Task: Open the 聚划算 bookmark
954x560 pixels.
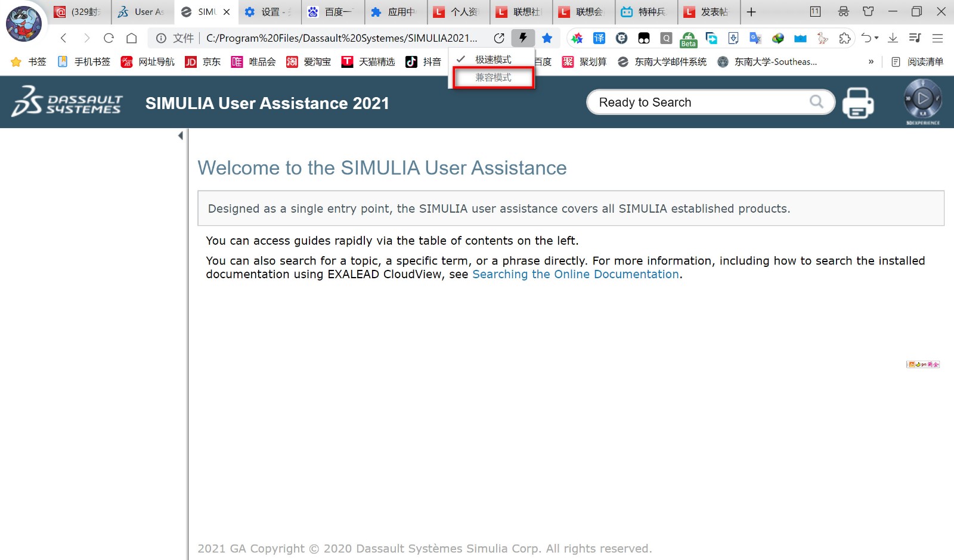Action: 584,62
